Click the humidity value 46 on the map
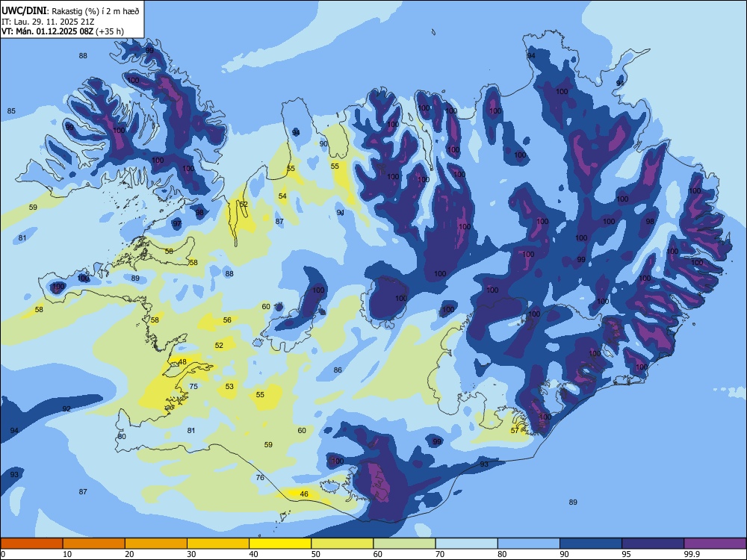The image size is (747, 560). click(x=304, y=494)
